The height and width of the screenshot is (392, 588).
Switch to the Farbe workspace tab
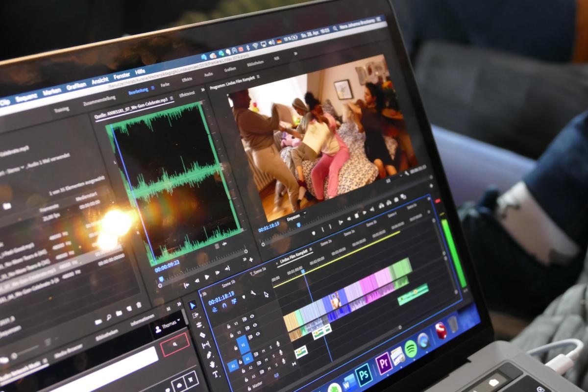point(165,85)
